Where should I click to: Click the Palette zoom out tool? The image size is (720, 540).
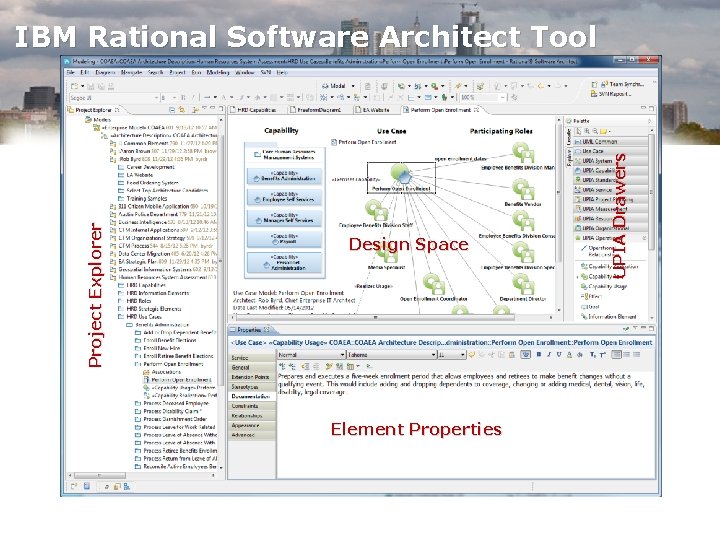(595, 131)
